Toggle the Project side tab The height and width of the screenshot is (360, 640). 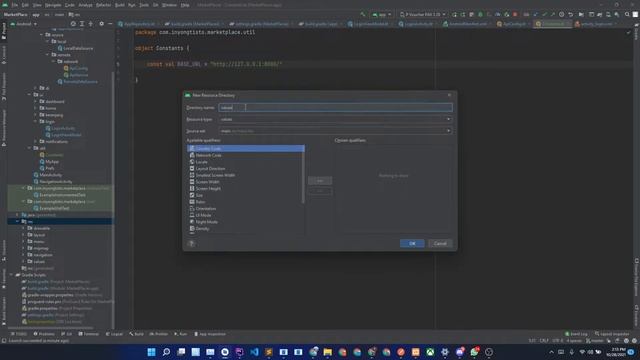4,31
